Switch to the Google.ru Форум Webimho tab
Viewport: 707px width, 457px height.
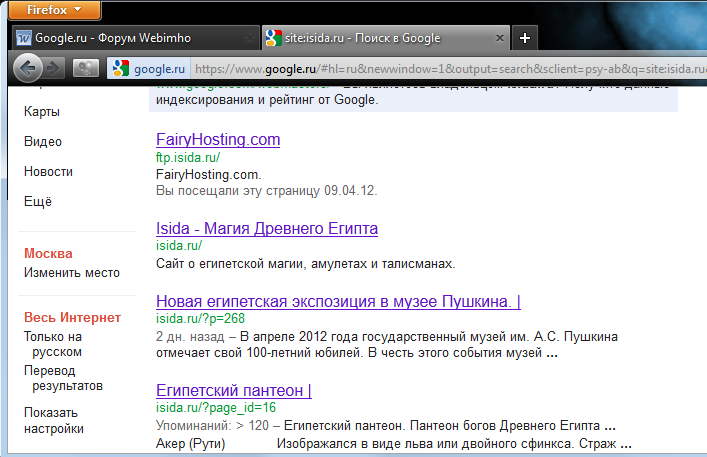(135, 38)
